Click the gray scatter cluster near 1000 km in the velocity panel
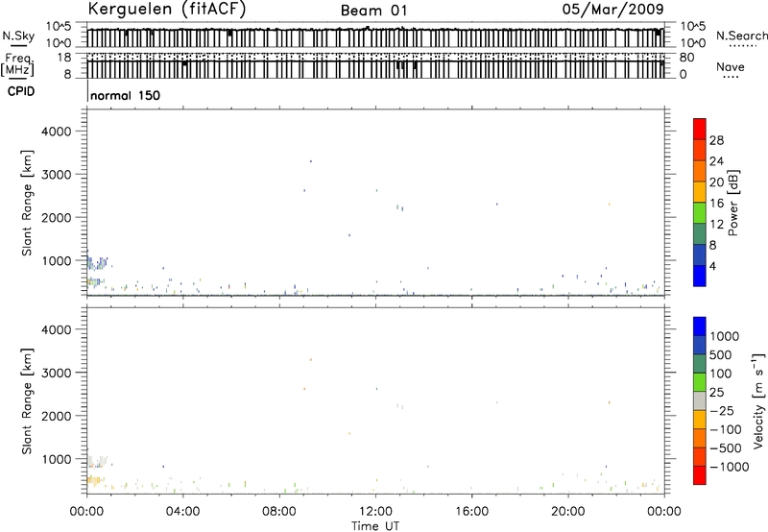 [x=97, y=461]
